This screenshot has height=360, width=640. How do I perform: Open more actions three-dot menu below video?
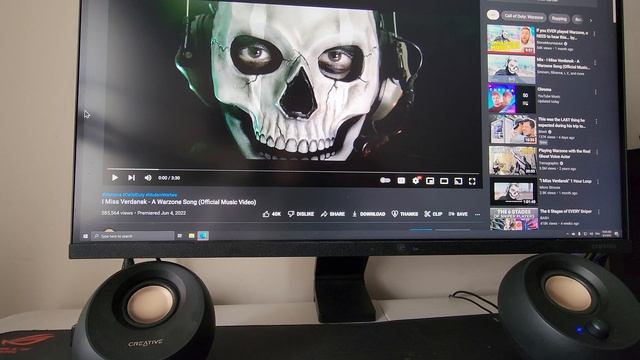[x=478, y=214]
